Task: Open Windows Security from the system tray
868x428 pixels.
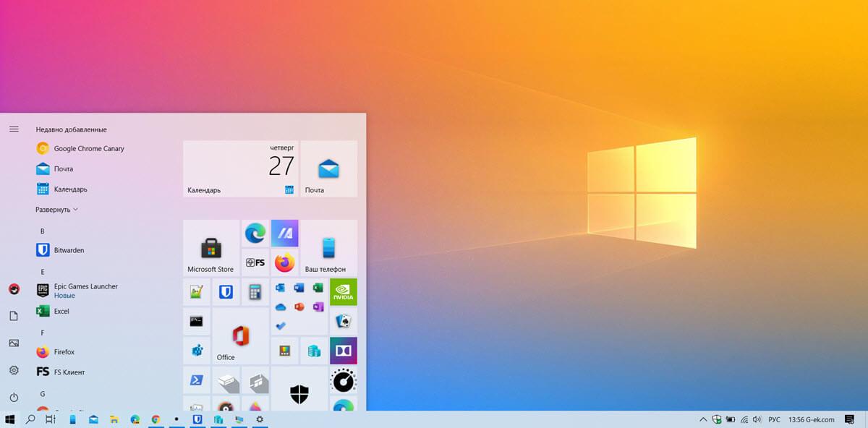Action: pos(716,419)
